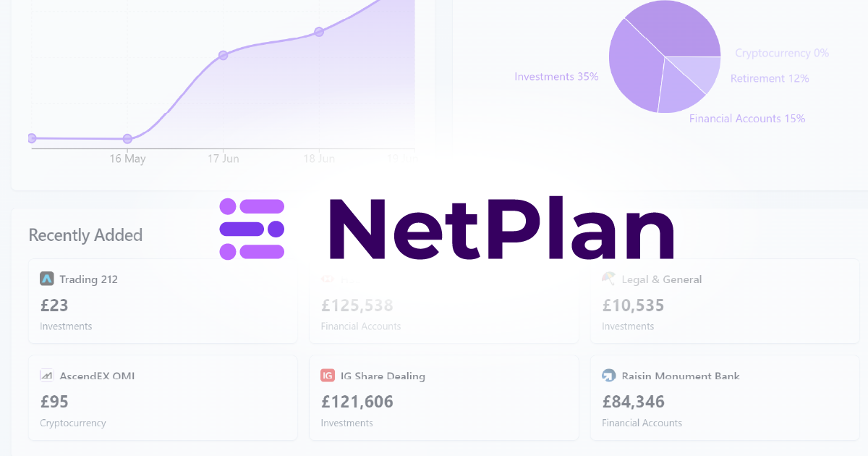Image resolution: width=868 pixels, height=456 pixels.
Task: Click the 16 May chart data point
Action: point(127,138)
